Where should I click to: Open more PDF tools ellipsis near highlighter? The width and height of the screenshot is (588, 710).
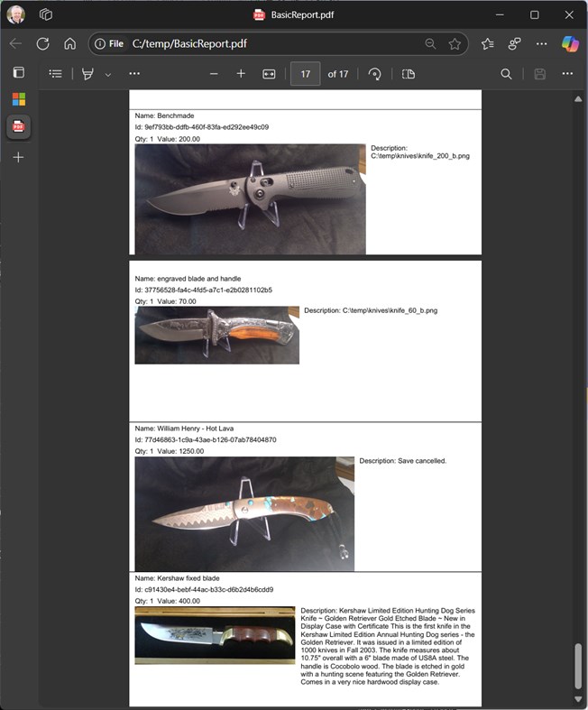(134, 73)
